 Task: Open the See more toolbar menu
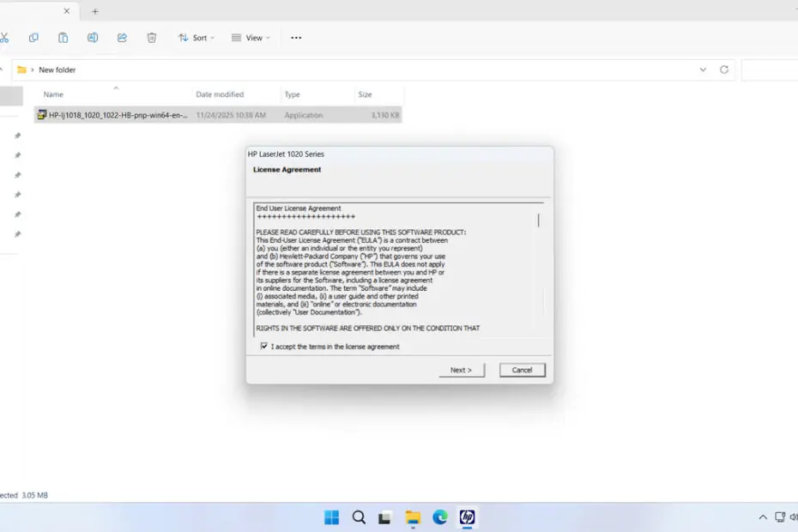click(296, 38)
